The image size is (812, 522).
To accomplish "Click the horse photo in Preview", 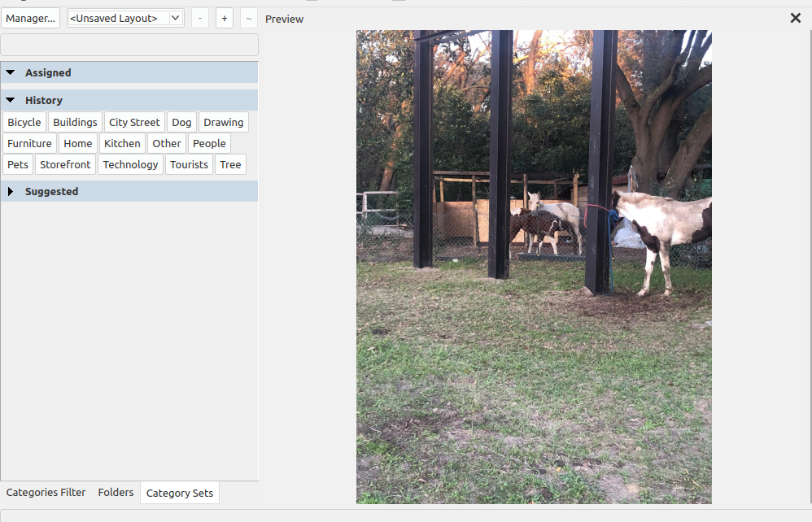I will click(x=534, y=267).
